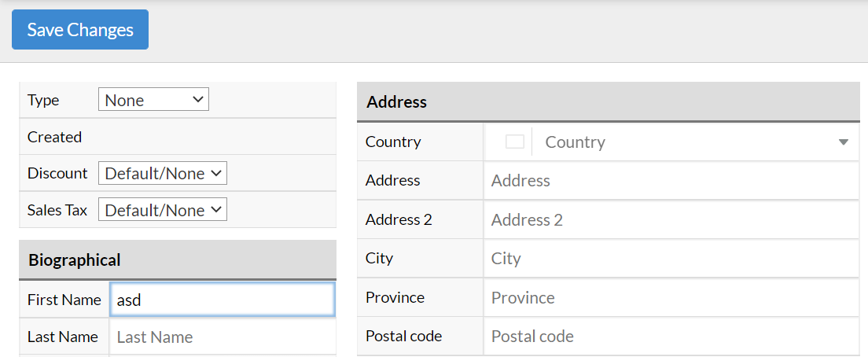Click the Address 2 input field
Screen dimensions: 868x357
point(671,219)
